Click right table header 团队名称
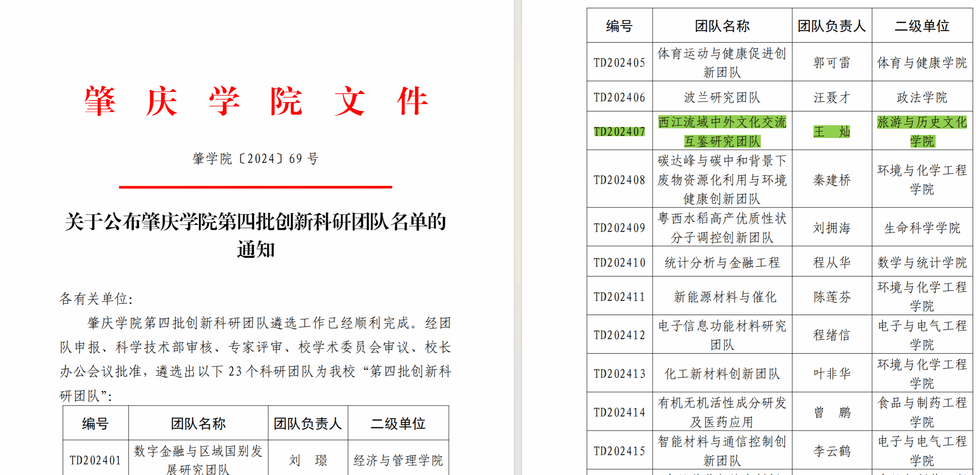The image size is (980, 475). coord(722,26)
